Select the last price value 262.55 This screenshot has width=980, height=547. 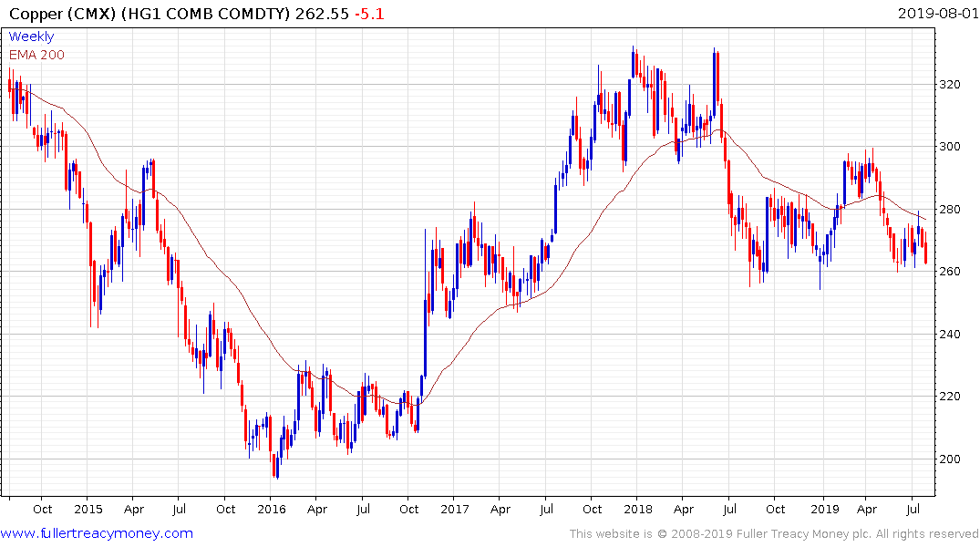322,14
